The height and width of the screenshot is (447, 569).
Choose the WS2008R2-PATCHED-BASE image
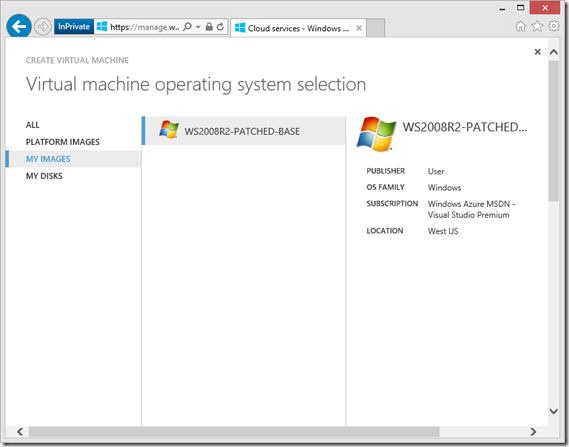(243, 131)
